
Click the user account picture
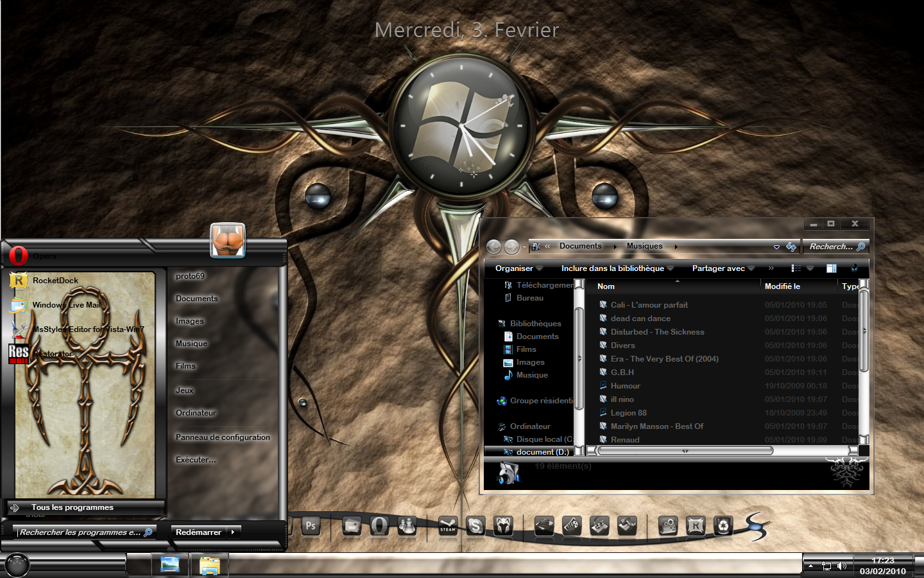tap(228, 240)
